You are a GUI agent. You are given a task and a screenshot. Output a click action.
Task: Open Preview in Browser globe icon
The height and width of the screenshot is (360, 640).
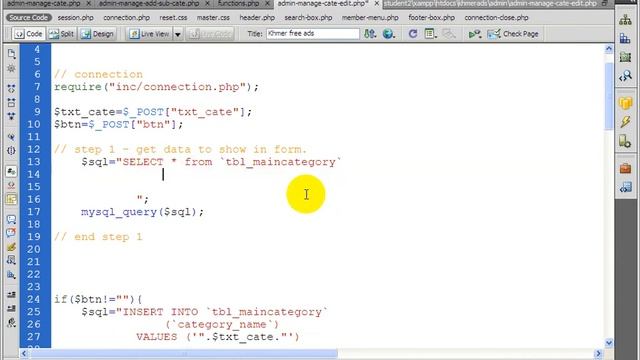point(389,34)
